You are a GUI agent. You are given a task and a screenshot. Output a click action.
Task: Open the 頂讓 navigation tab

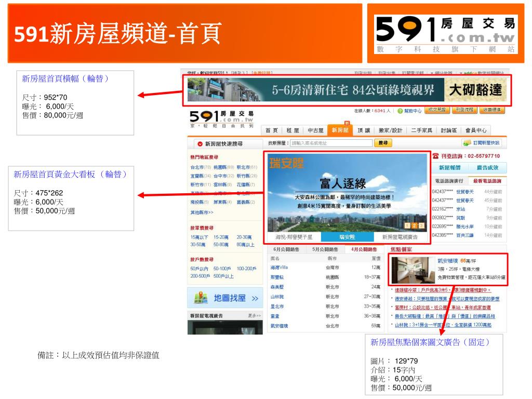point(364,130)
